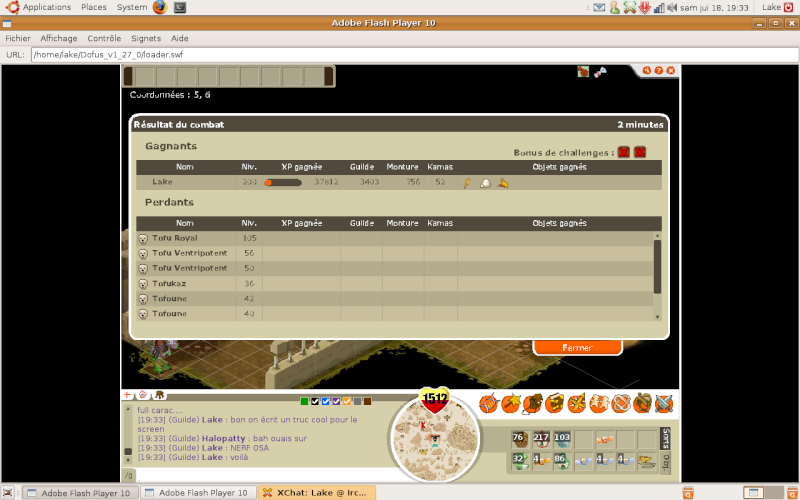This screenshot has height=500, width=800.
Task: Click the losers list scrollbar thumb
Action: coord(657,266)
